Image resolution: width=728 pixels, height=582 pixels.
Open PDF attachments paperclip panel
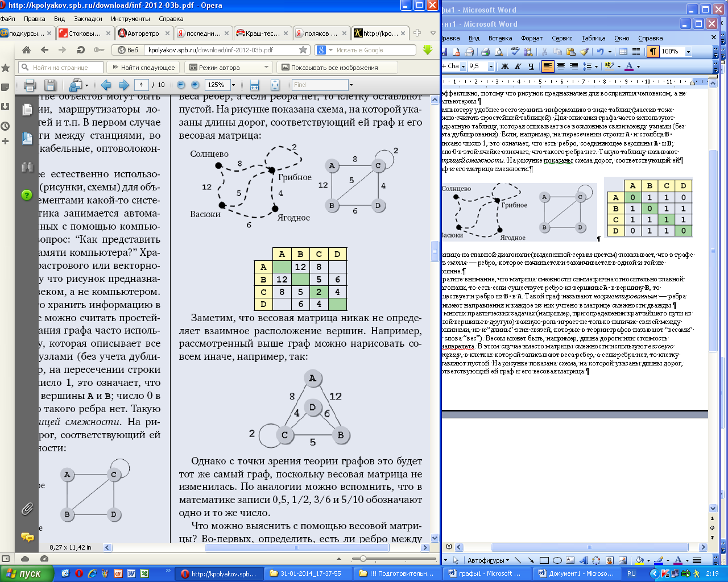coord(27,509)
